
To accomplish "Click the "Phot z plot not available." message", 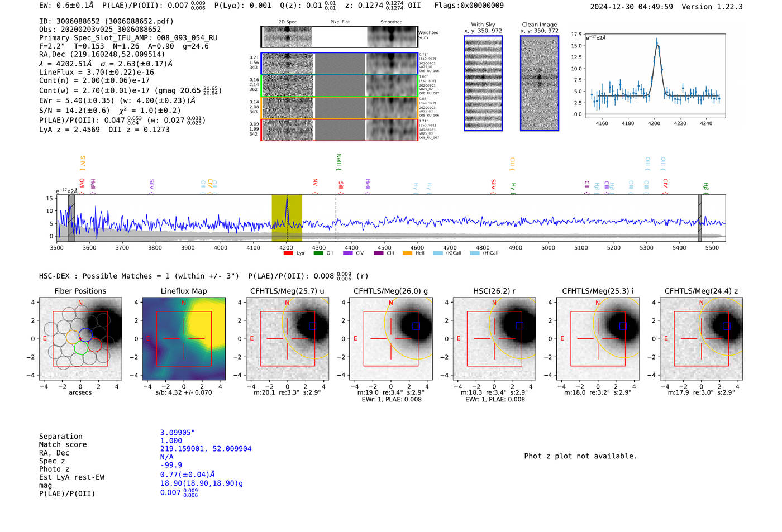I will (x=580, y=456).
